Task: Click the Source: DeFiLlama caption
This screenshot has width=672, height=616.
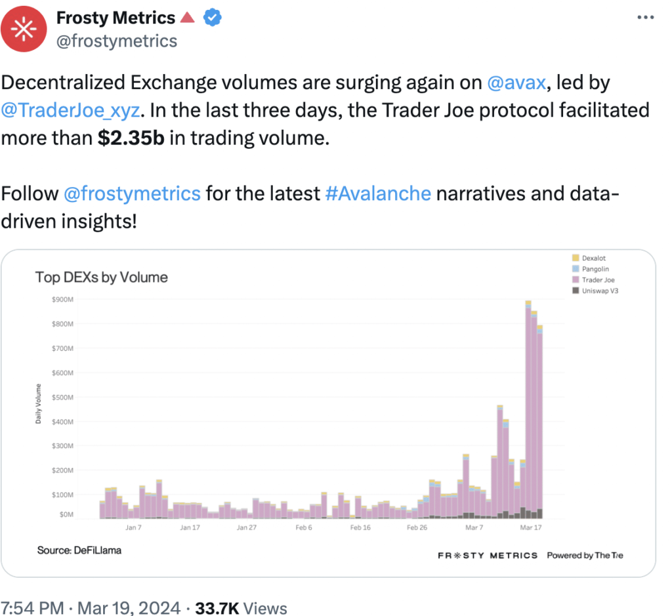Action: coord(79,550)
